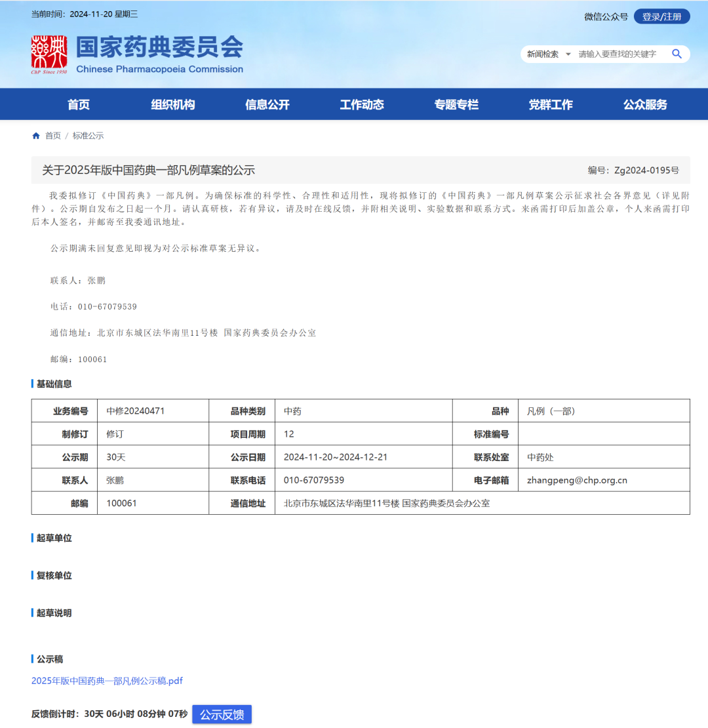Open the 信息公开 menu
This screenshot has height=728, width=708.
(267, 104)
